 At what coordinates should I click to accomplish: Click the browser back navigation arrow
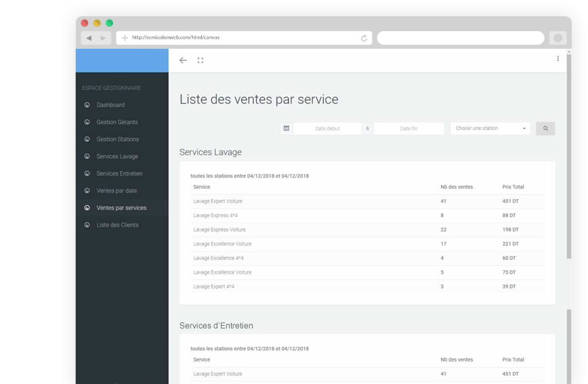[89, 38]
